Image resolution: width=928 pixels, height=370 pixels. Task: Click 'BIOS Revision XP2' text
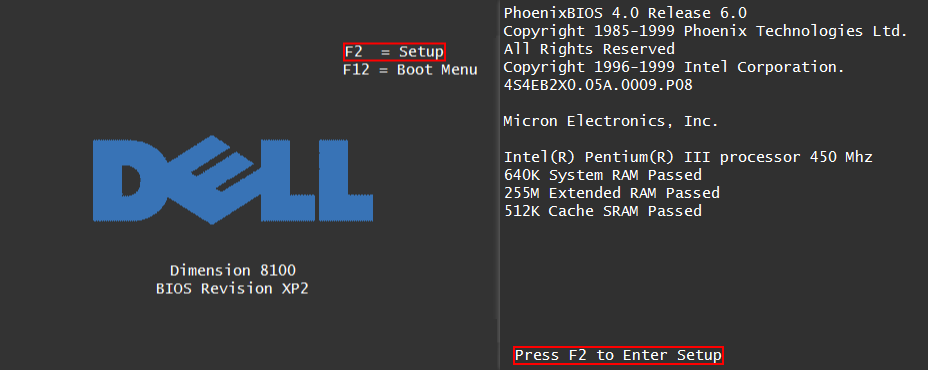(233, 289)
